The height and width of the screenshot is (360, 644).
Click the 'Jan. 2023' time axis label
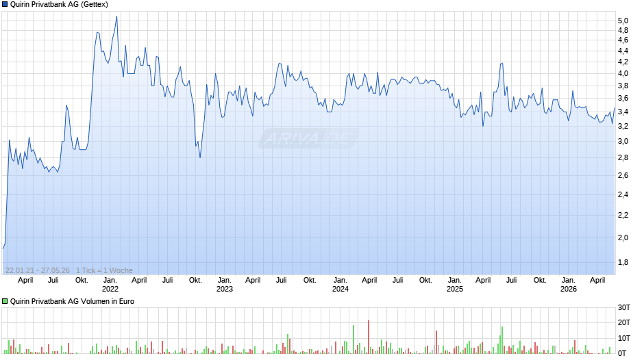(224, 285)
